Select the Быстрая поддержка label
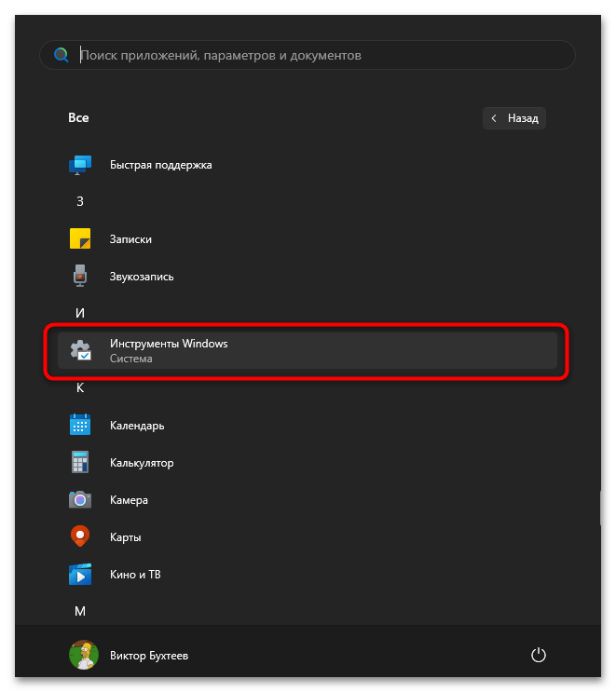Viewport: 616px width, 692px height. pyautogui.click(x=160, y=165)
